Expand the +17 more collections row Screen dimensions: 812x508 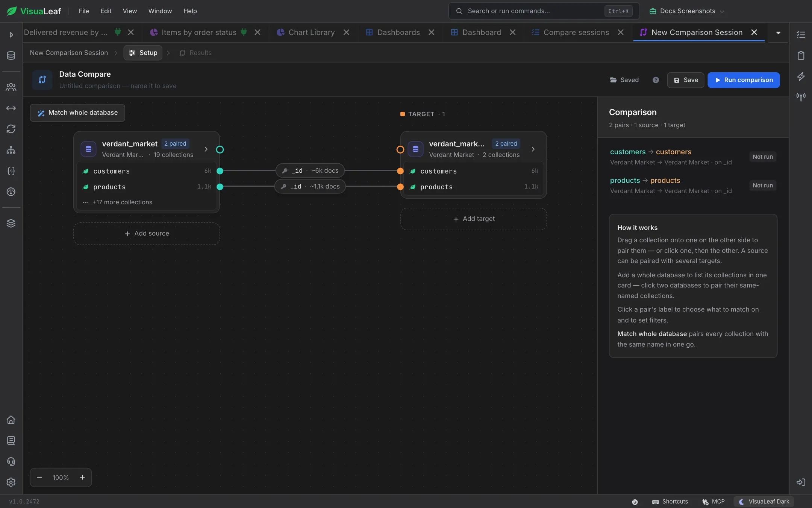pos(147,202)
